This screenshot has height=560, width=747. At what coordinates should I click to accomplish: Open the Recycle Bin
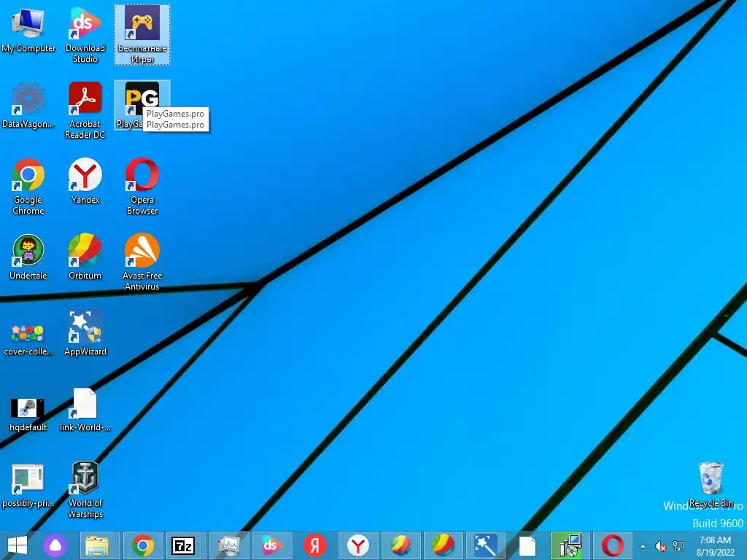click(x=711, y=484)
